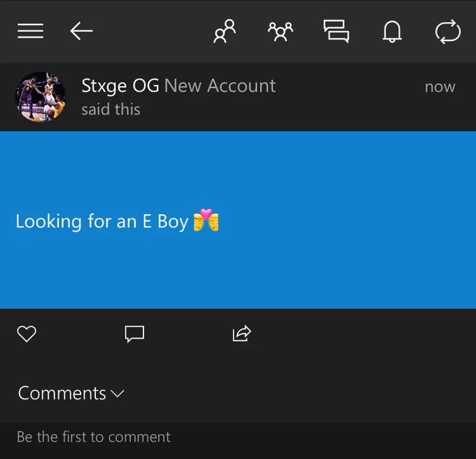Open the Messages chat bubbles icon
476x459 pixels.
(x=336, y=31)
